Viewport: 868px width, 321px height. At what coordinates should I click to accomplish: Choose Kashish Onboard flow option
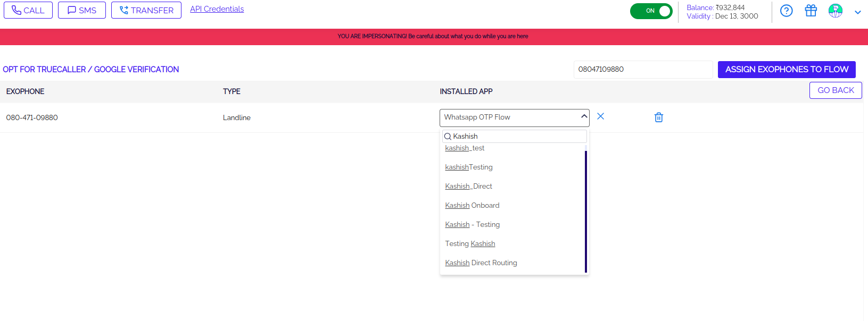pyautogui.click(x=472, y=206)
